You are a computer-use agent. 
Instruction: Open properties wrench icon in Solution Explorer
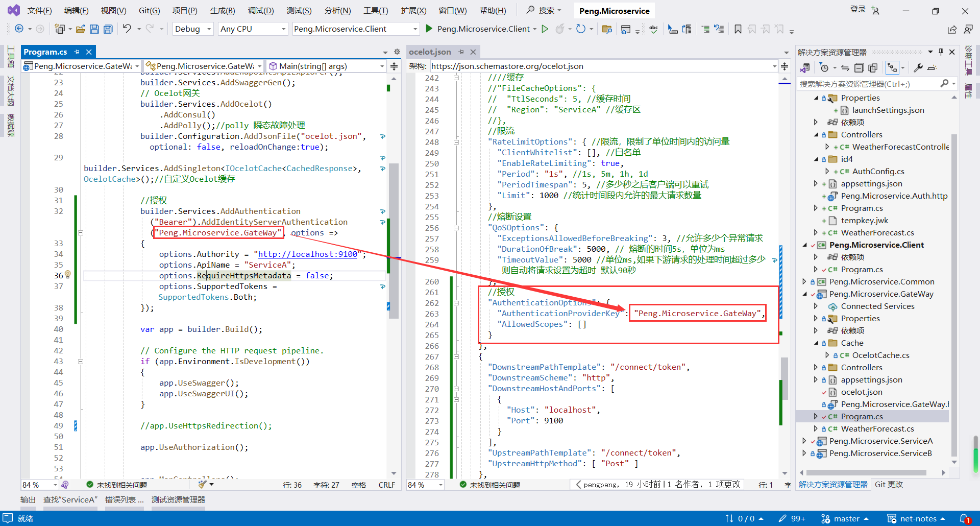click(x=918, y=68)
